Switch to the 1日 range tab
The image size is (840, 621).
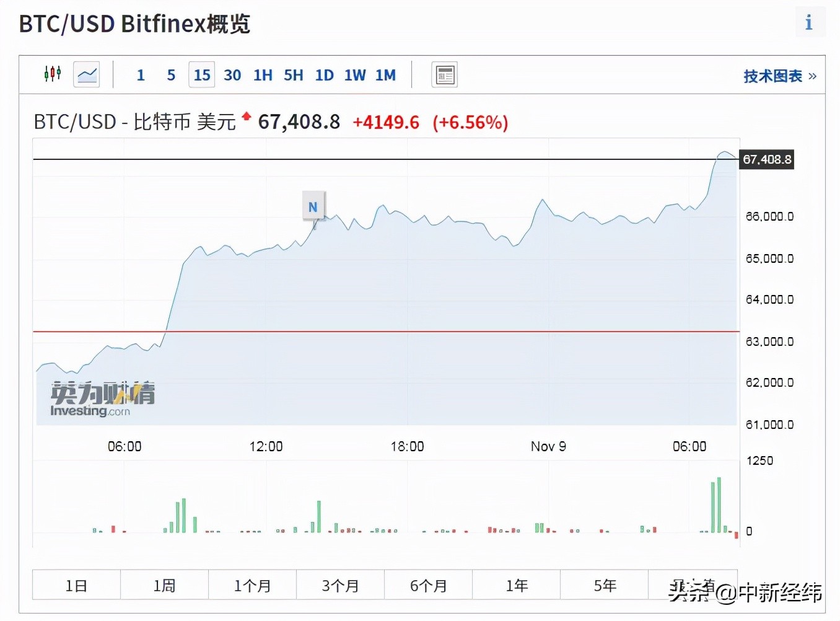click(76, 584)
